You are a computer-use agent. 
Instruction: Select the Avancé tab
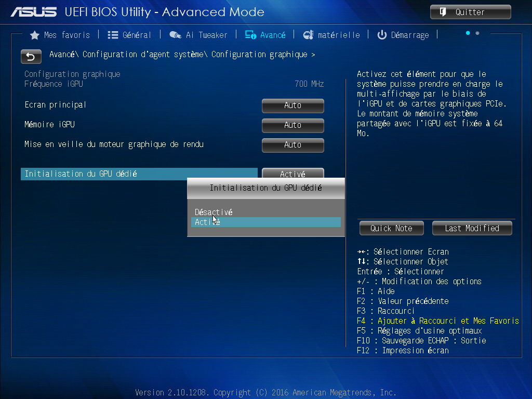click(265, 35)
